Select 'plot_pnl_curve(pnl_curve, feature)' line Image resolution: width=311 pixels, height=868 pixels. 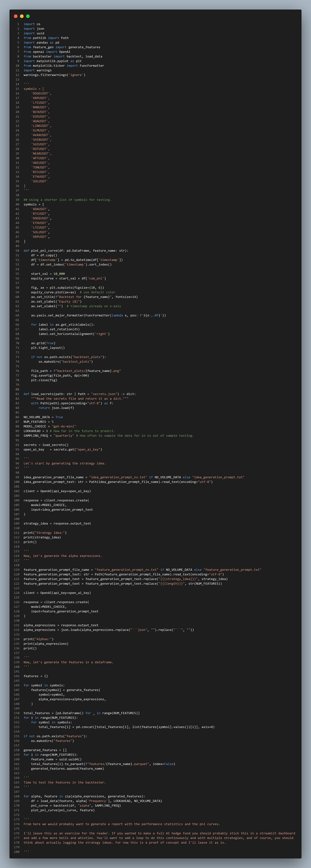click(63, 810)
